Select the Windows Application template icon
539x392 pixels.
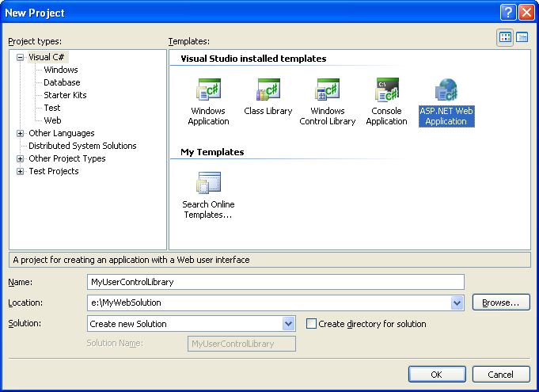(208, 90)
